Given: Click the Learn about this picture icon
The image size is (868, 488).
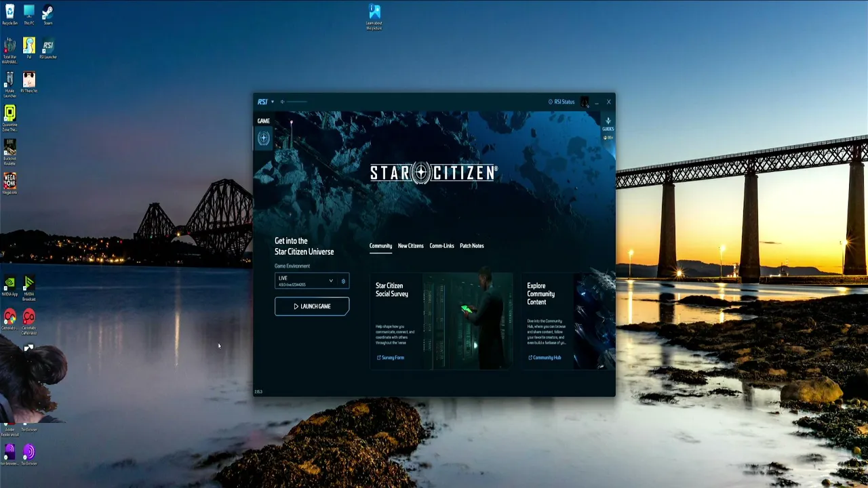Looking at the screenshot, I should [374, 17].
